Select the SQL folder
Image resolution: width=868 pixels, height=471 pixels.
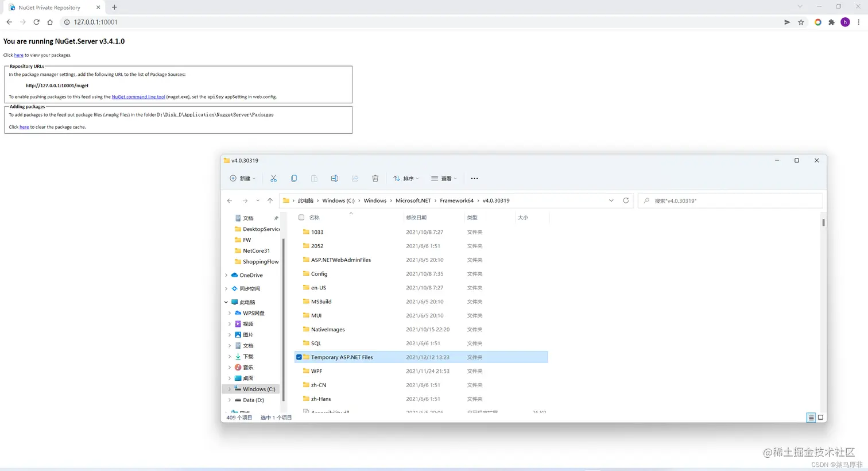(x=316, y=343)
